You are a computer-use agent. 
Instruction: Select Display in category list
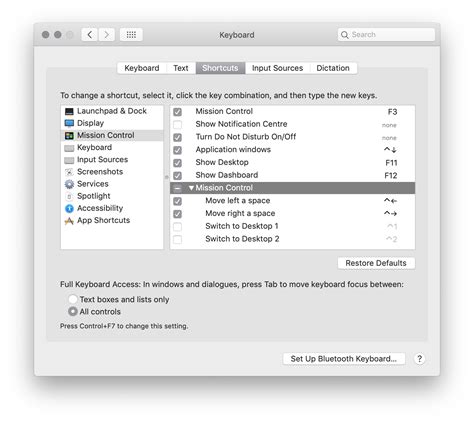[x=112, y=123]
